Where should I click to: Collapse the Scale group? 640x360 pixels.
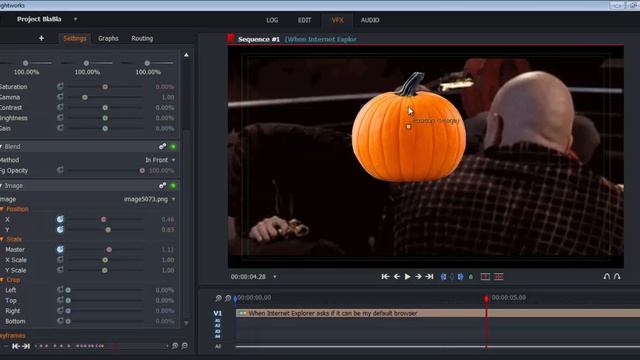[x=2, y=239]
